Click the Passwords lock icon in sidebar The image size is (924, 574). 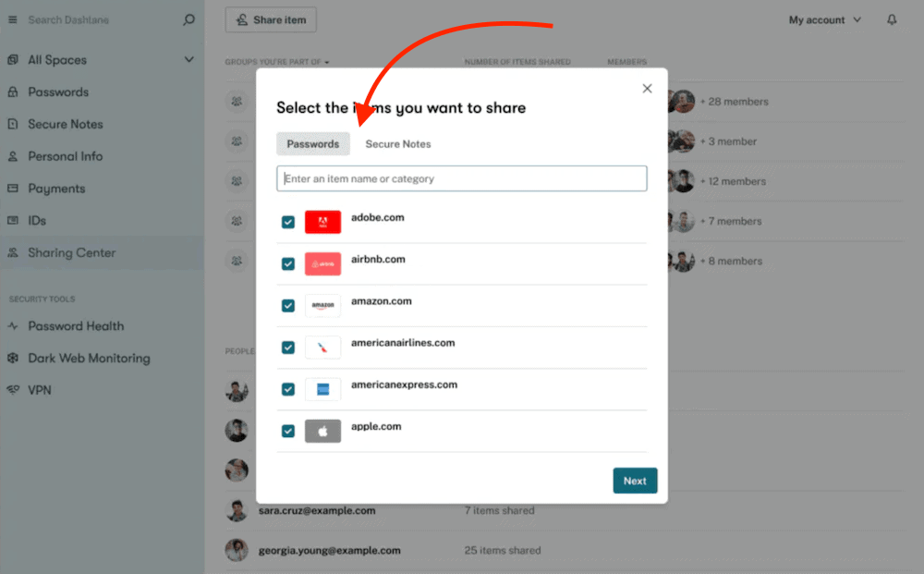click(x=13, y=92)
